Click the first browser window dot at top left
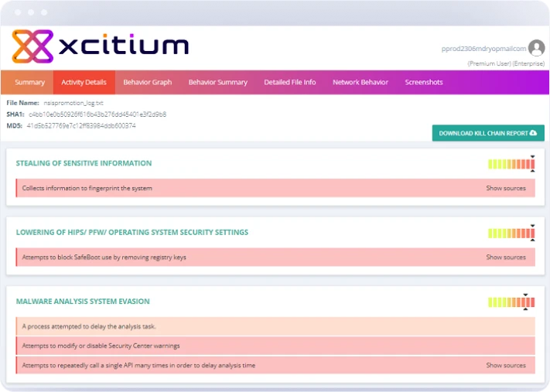The image size is (550, 392). [16, 12]
